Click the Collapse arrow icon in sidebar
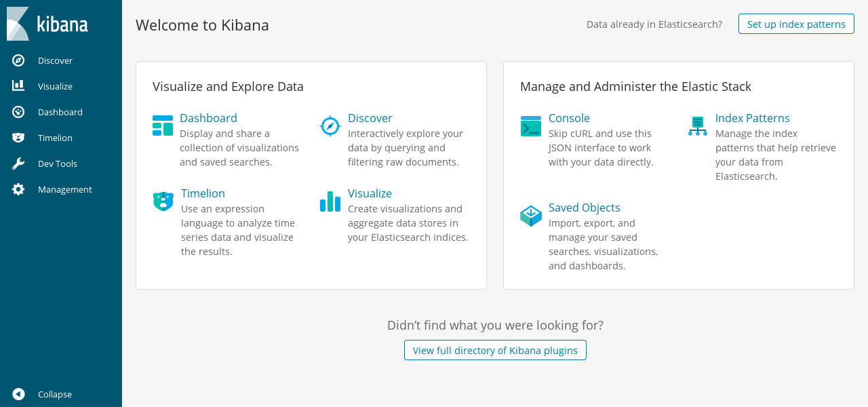Image resolution: width=868 pixels, height=407 pixels. click(x=18, y=394)
